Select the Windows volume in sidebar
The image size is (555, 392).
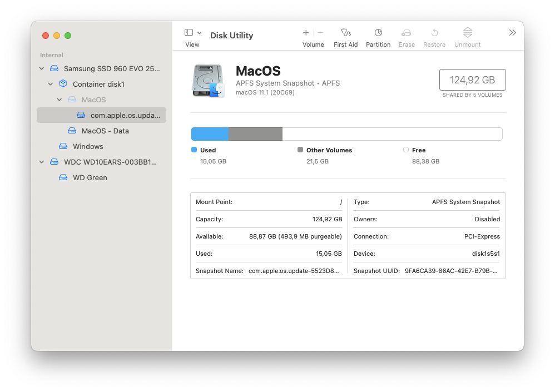88,147
